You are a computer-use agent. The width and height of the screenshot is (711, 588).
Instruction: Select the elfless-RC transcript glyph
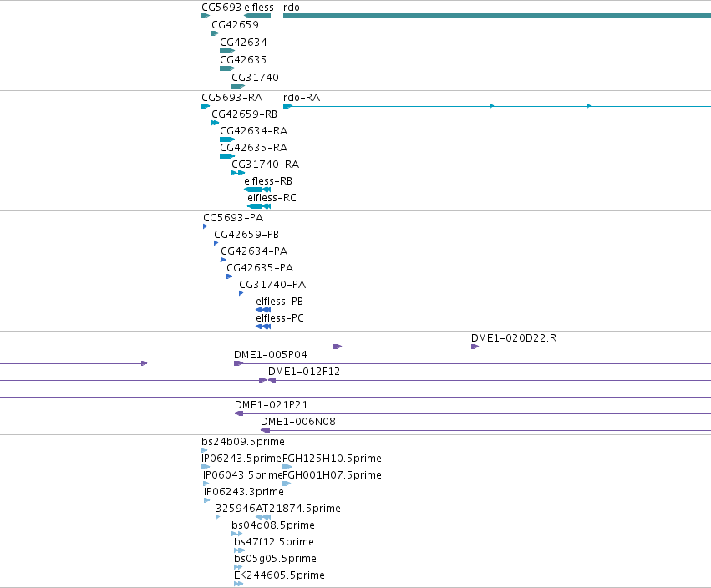(259, 206)
